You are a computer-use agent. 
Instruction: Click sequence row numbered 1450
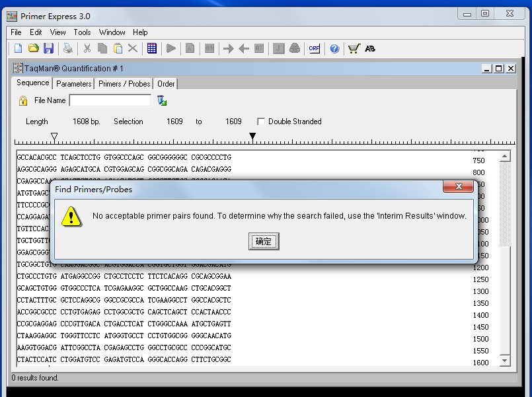(124, 324)
